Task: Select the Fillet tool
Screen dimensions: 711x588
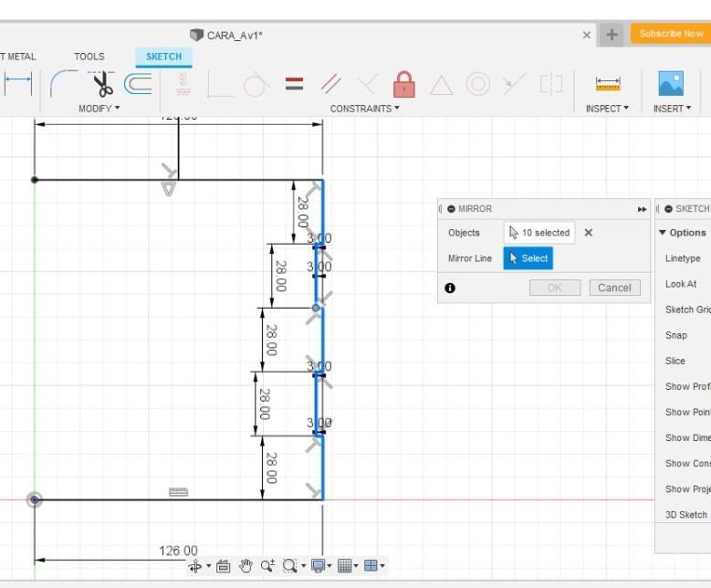Action: point(64,84)
